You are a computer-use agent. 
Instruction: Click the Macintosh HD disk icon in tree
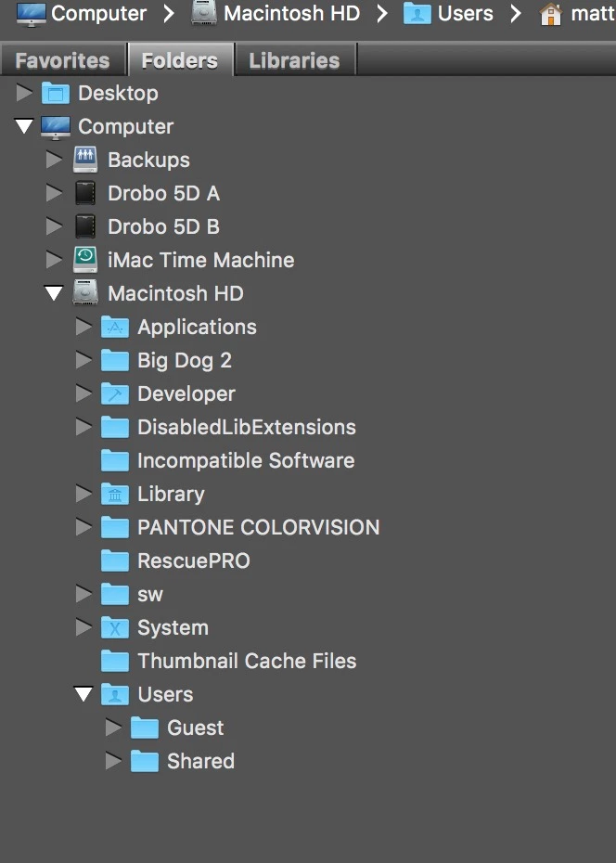click(85, 293)
